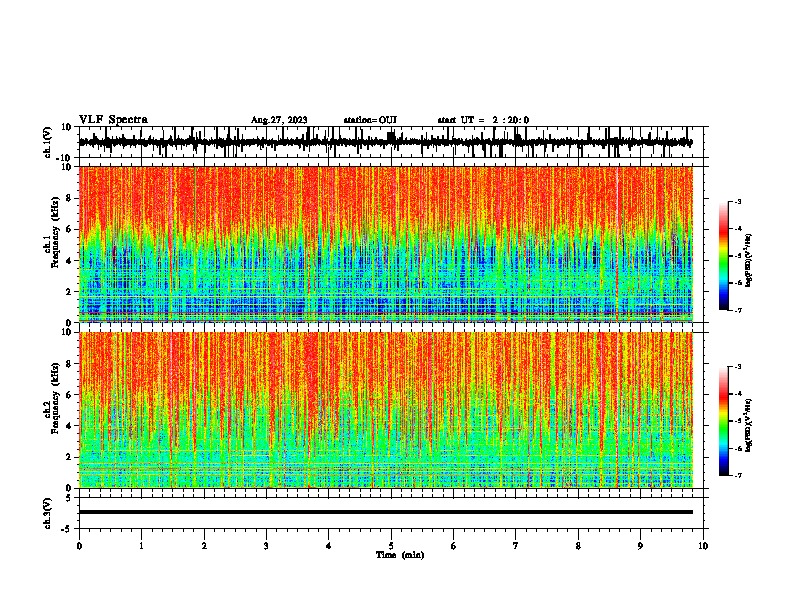Click the 'VLF Spectra' title text
The width and height of the screenshot is (792, 612).
tap(113, 120)
